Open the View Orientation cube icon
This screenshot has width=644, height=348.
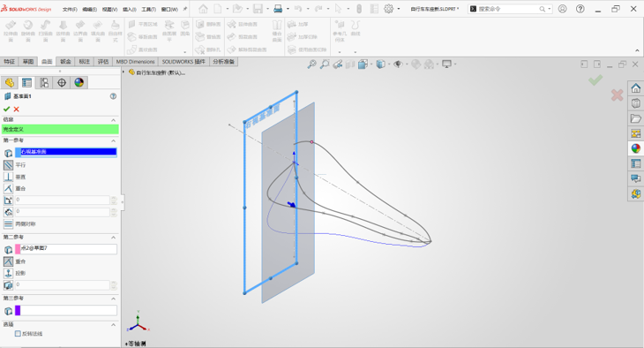tap(363, 64)
